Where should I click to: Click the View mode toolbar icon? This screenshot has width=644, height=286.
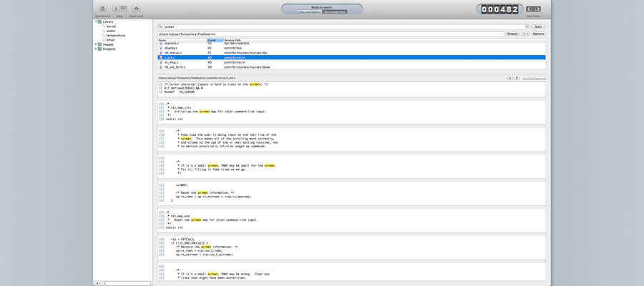(119, 9)
